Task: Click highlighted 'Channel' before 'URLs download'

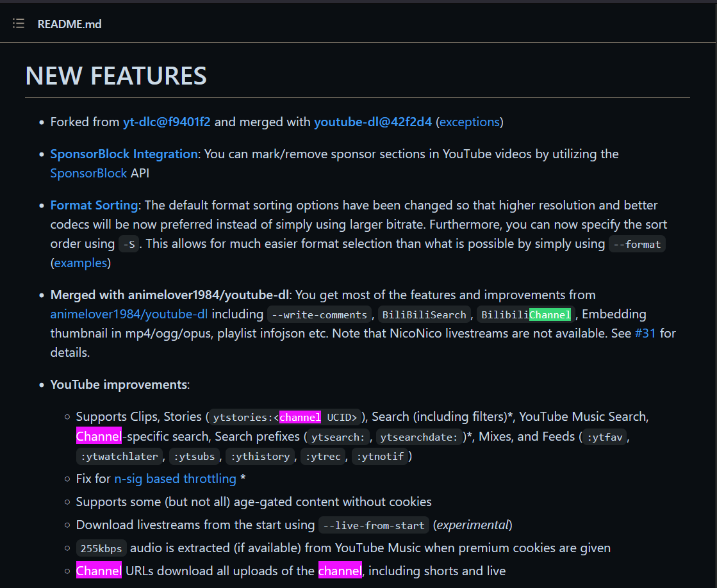Action: pos(99,571)
